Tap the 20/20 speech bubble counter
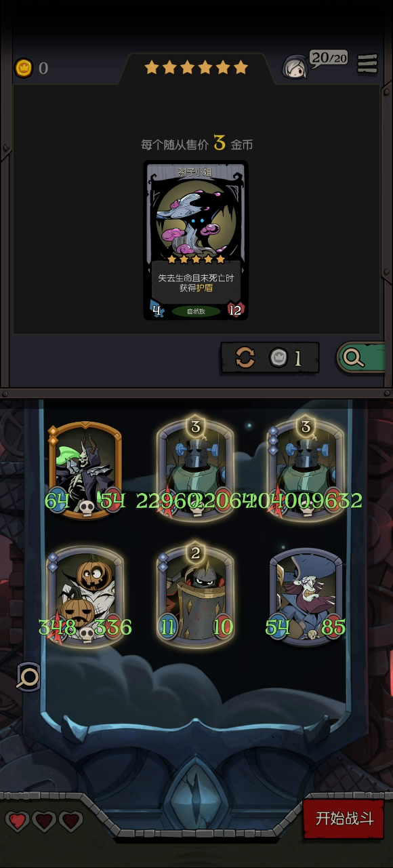The height and width of the screenshot is (868, 393). [329, 59]
